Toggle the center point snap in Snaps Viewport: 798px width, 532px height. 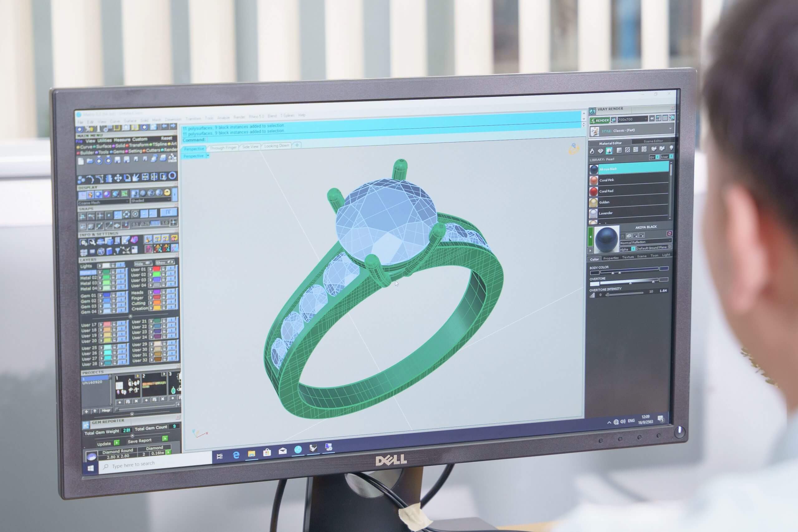(135, 214)
